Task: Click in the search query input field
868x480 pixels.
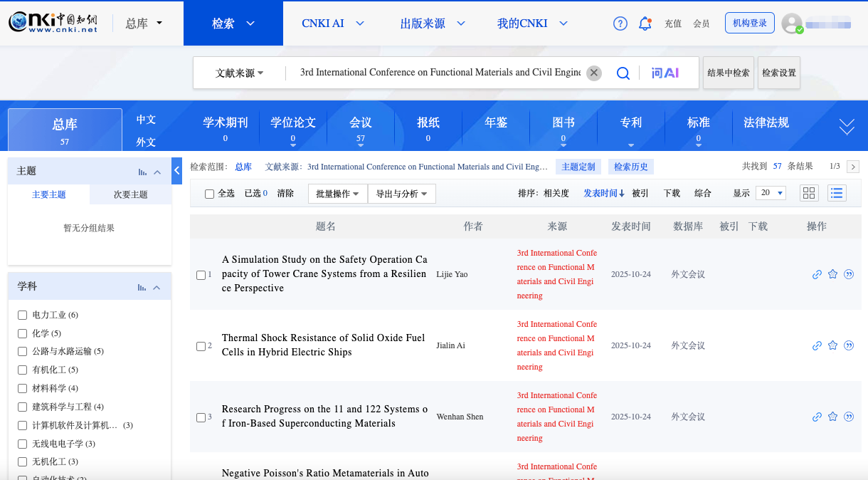Action: pyautogui.click(x=440, y=73)
